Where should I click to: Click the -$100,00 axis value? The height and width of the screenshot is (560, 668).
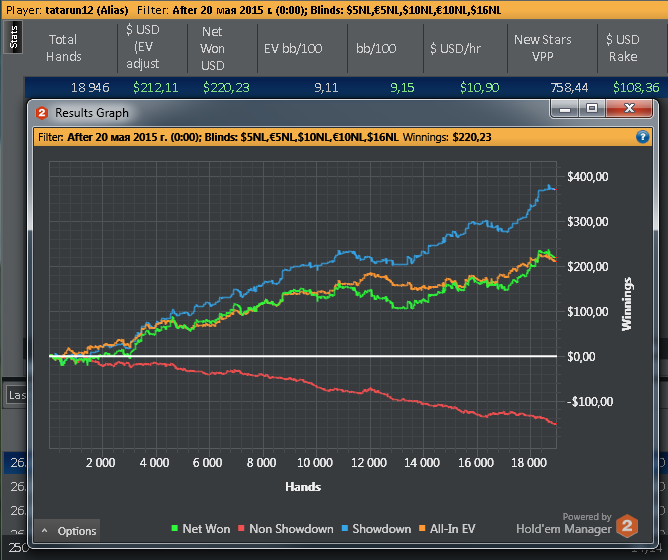590,401
